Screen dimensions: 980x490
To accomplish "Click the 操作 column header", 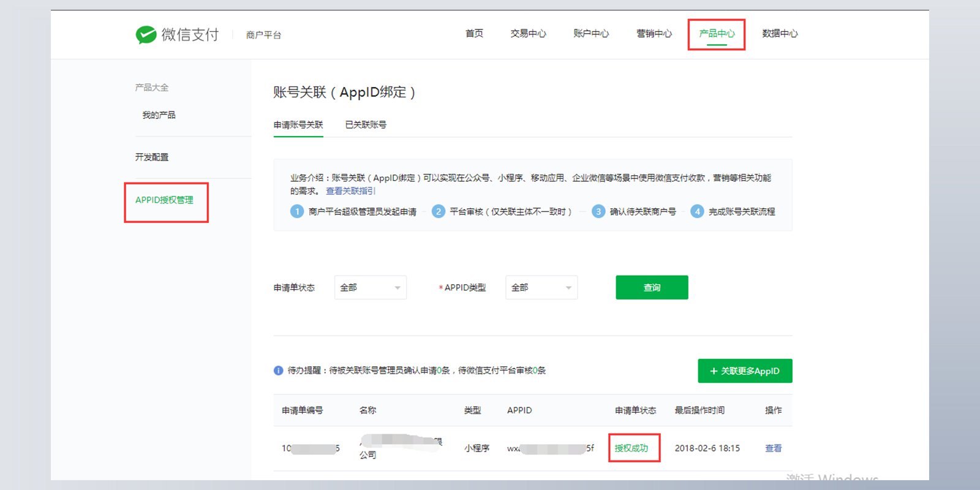I will (774, 410).
